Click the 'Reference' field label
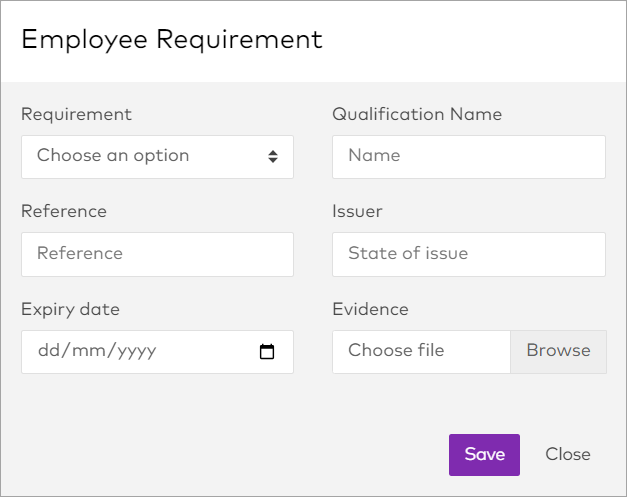This screenshot has width=627, height=497. pyautogui.click(x=64, y=211)
